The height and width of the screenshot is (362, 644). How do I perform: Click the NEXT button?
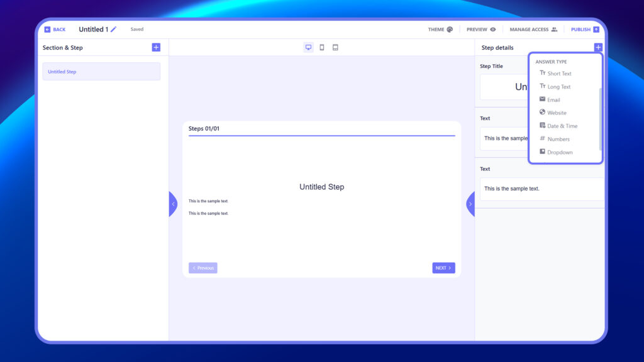tap(443, 268)
